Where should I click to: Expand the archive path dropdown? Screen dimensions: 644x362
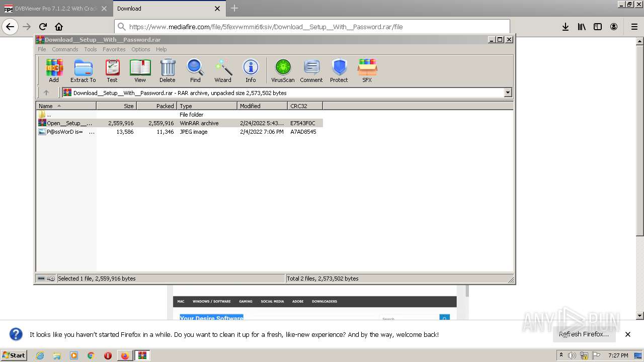[x=508, y=93]
